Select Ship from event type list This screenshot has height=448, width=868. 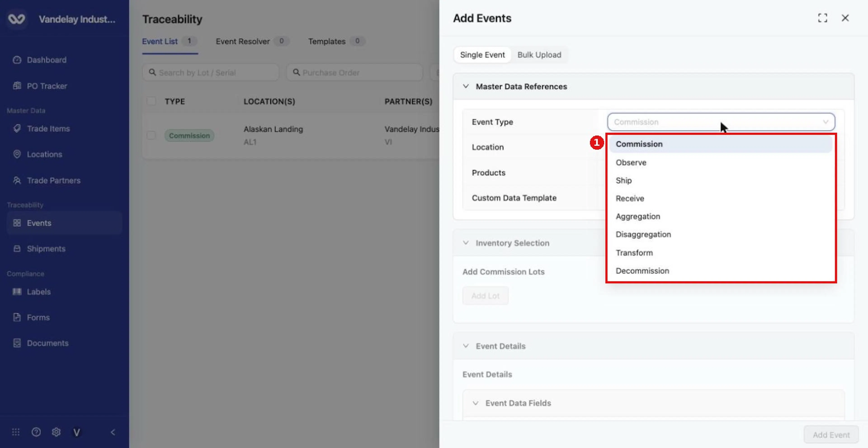point(721,180)
